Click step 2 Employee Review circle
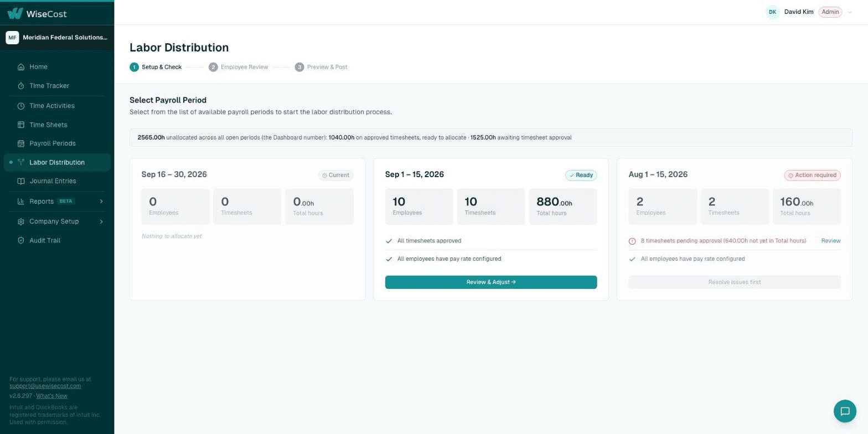868x434 pixels. click(213, 67)
